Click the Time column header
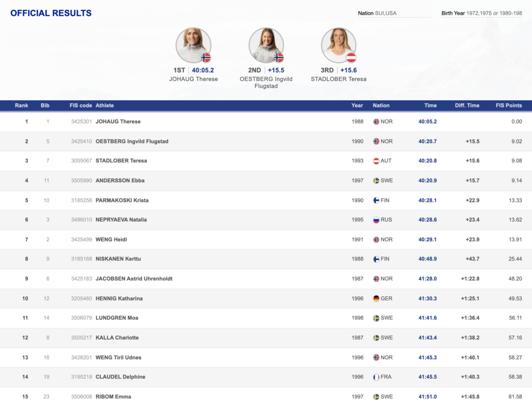532x406 pixels. (x=430, y=105)
